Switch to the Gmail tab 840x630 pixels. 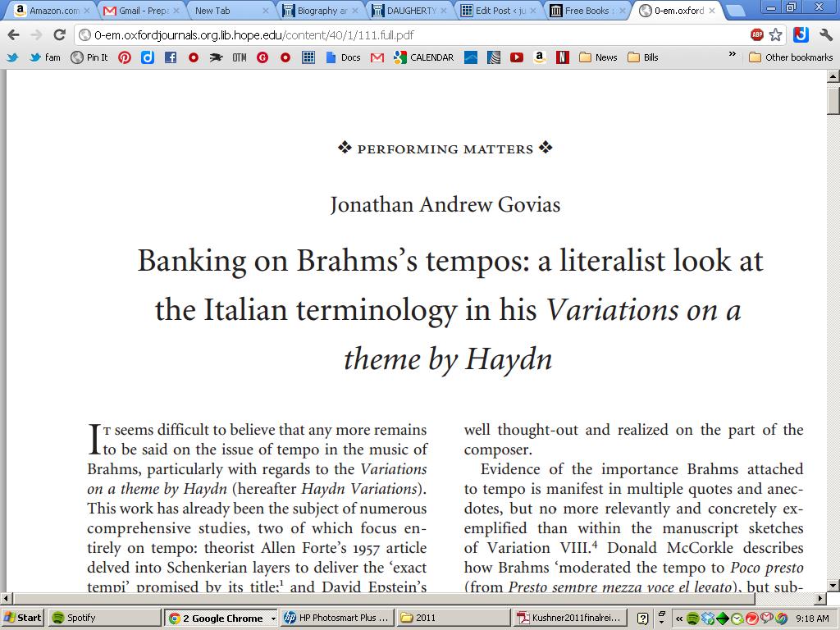tap(139, 10)
